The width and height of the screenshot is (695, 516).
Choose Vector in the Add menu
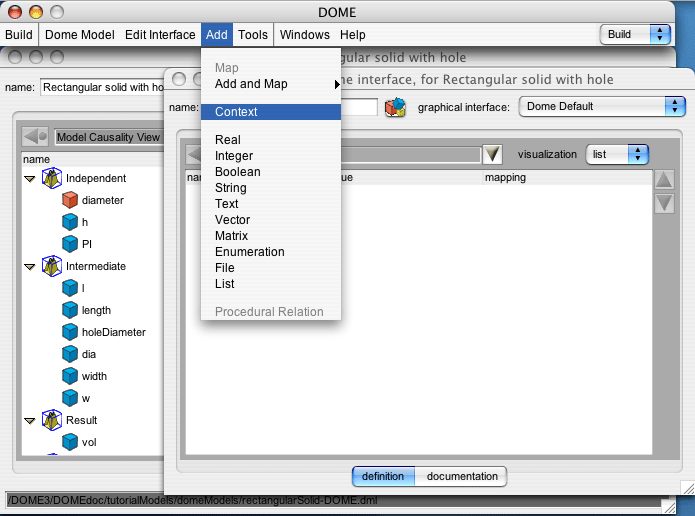point(271,219)
